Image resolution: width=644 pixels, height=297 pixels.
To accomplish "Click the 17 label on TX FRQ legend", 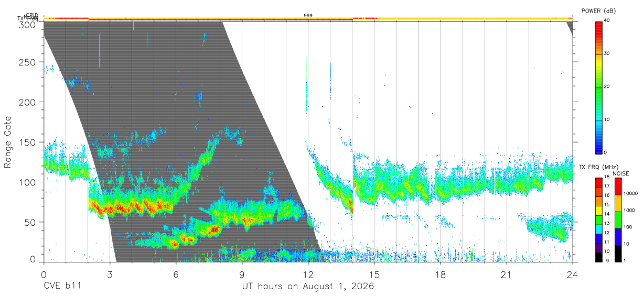I will (x=607, y=186).
